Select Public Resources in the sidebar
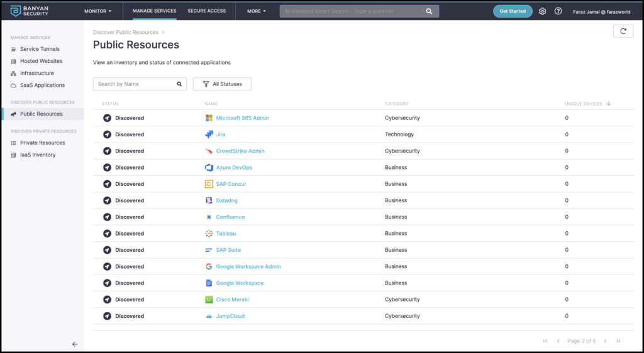The width and height of the screenshot is (644, 353). point(43,114)
